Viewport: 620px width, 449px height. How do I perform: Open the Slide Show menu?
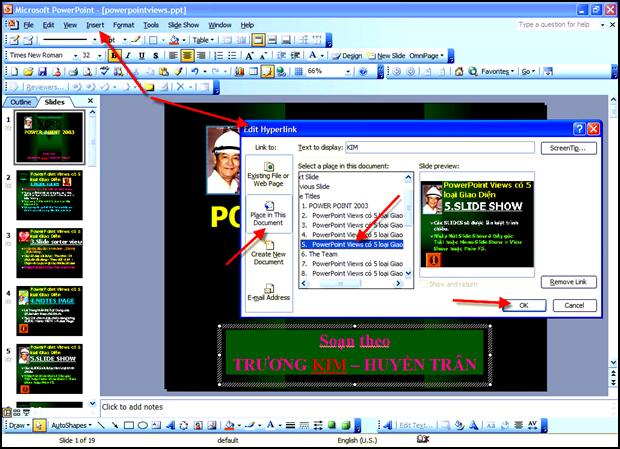pyautogui.click(x=183, y=25)
